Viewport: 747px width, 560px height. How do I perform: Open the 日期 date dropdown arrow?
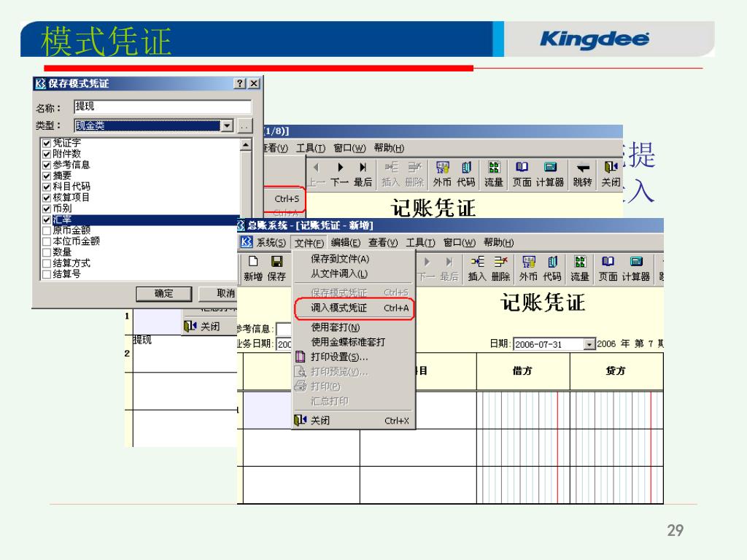[x=589, y=344]
